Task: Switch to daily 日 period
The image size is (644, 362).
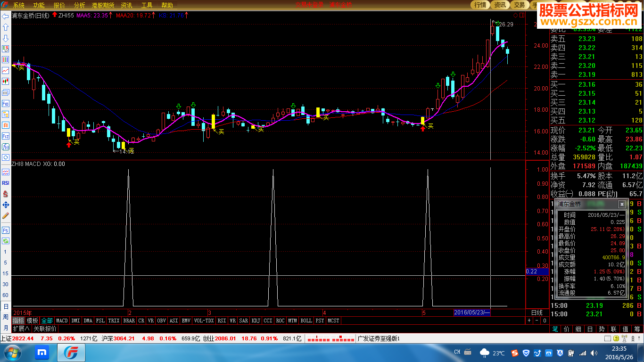Action: point(6,306)
